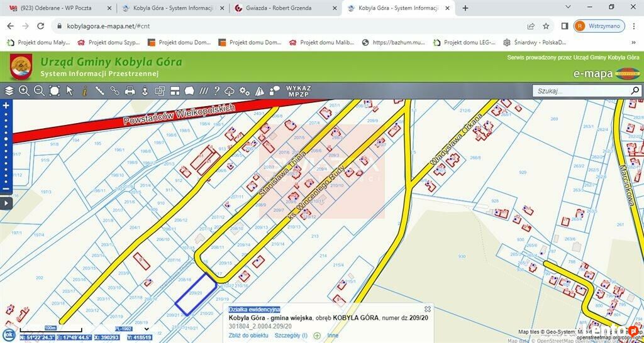Viewport: 644px width, 343px height.
Task: Close the parcel info popup
Action: (428, 308)
